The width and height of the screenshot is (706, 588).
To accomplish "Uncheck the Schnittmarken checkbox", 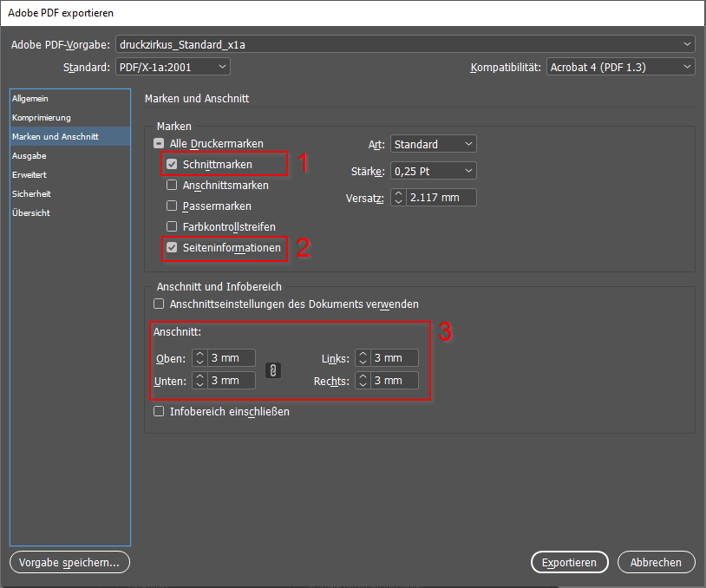I will 172,164.
